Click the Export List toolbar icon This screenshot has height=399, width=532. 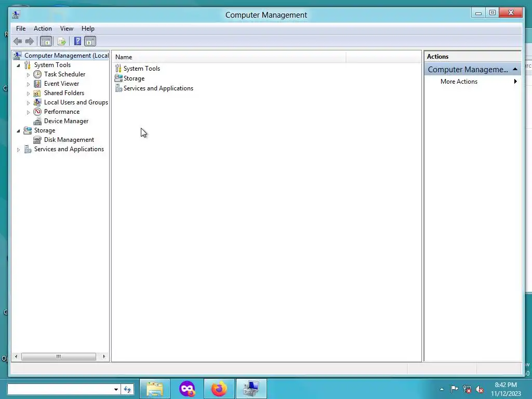tap(62, 42)
